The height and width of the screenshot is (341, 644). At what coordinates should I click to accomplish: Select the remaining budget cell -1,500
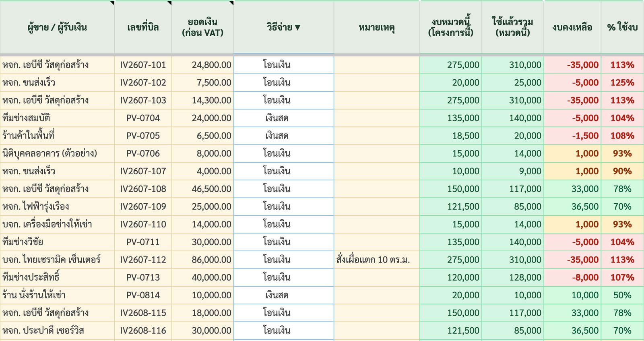pos(572,136)
